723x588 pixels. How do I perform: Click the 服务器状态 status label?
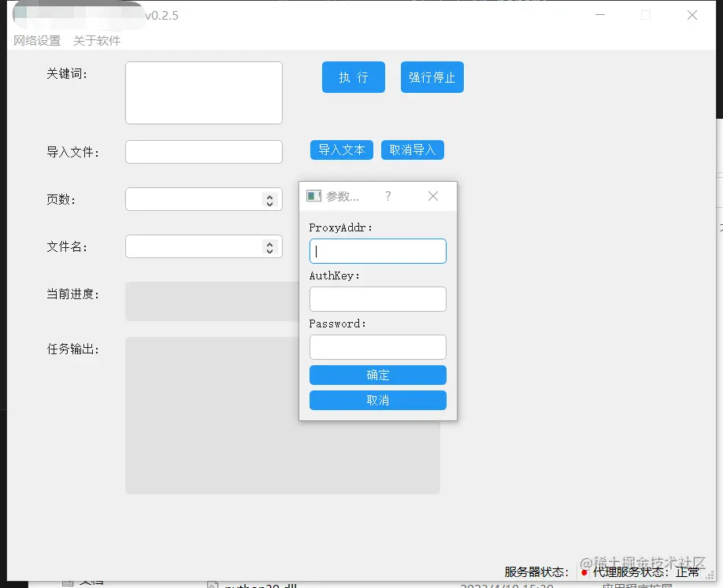[536, 572]
